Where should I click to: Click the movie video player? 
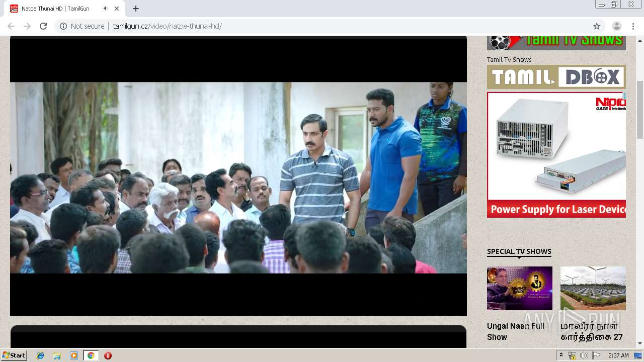(x=238, y=177)
